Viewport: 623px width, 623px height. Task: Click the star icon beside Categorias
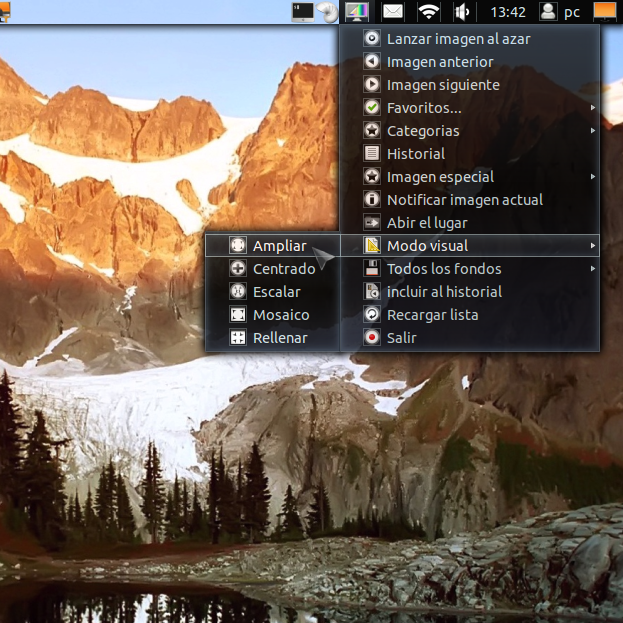pyautogui.click(x=372, y=130)
